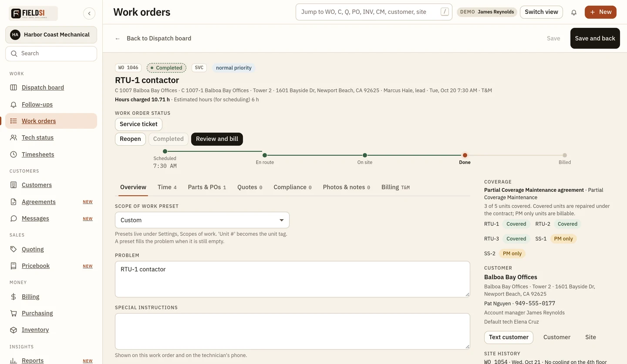The image size is (627, 364).
Task: Click the Text customer button
Action: coord(509,337)
